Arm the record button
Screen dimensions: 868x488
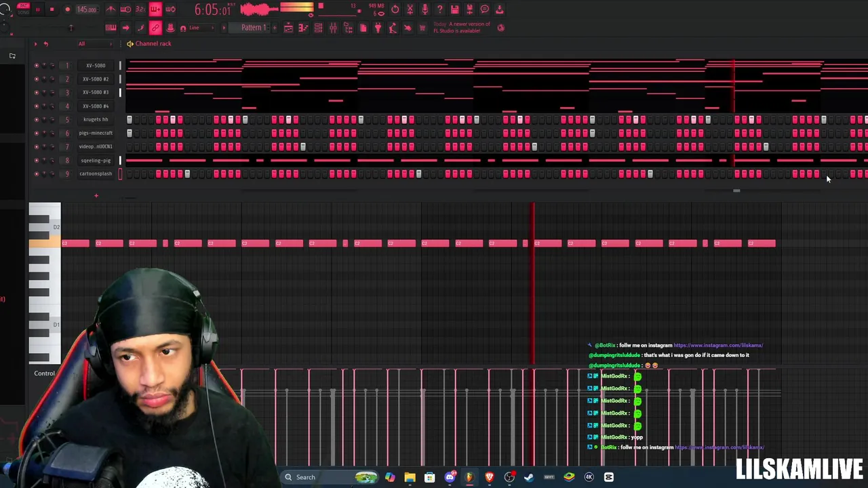pyautogui.click(x=67, y=9)
